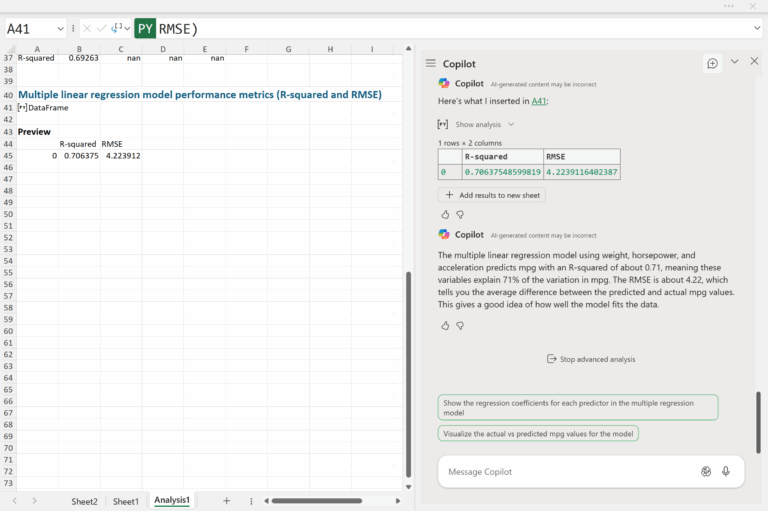Click the PY Python badge in formula bar
Screen dimensions: 768x512
click(x=145, y=29)
